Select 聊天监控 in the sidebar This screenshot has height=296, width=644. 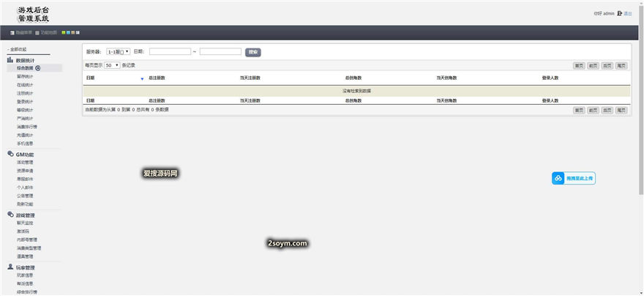(25, 223)
